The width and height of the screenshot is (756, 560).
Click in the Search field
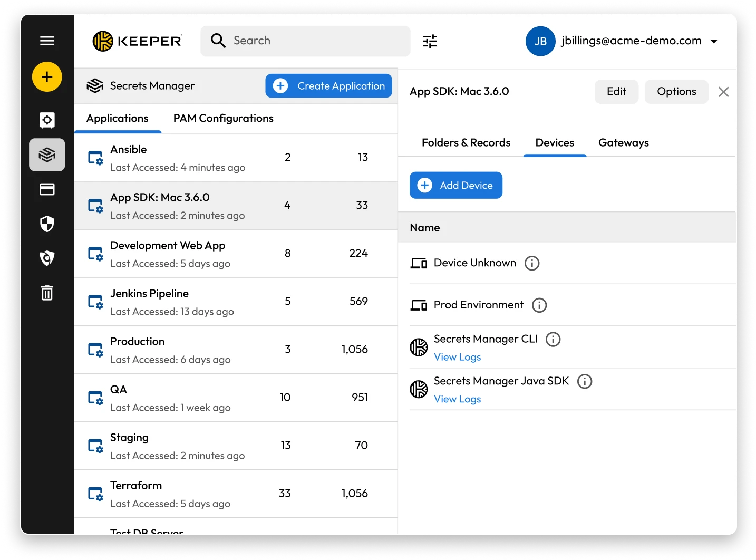305,41
